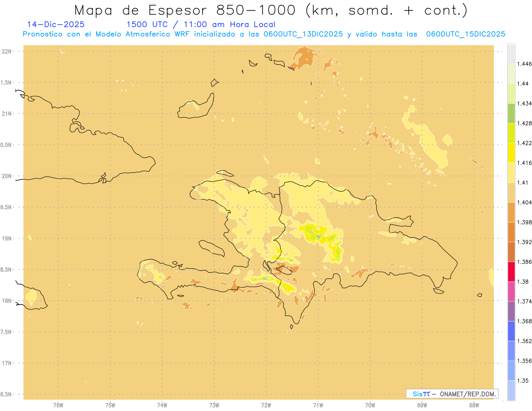Viewport: 532px width, 411px height.
Task: Click the "74W" longitude label
Action: coord(162,405)
